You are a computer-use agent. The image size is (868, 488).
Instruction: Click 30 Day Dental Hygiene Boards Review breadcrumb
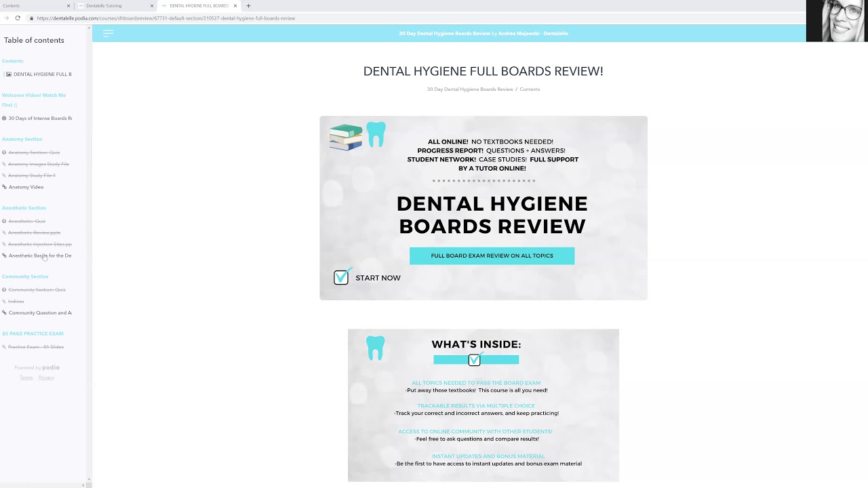(470, 89)
